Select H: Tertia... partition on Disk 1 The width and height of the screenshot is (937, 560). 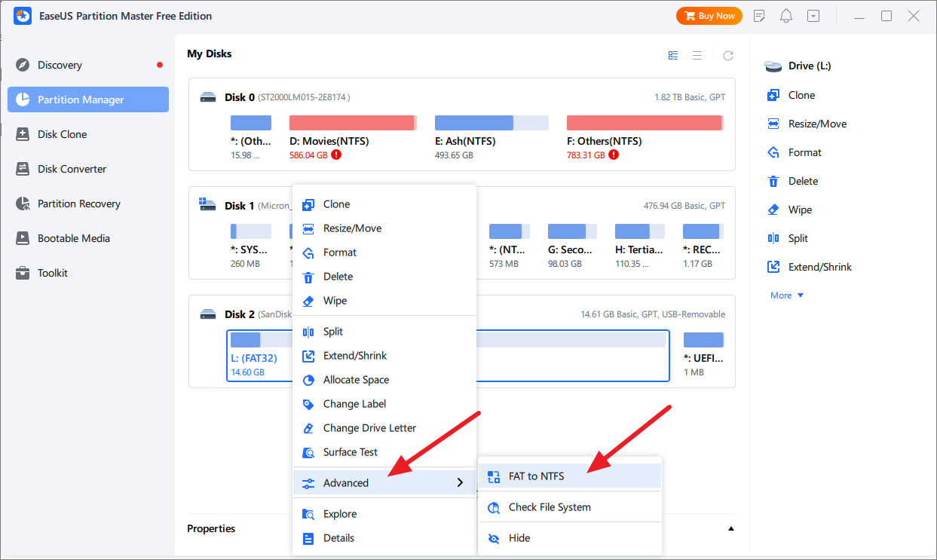(x=639, y=246)
